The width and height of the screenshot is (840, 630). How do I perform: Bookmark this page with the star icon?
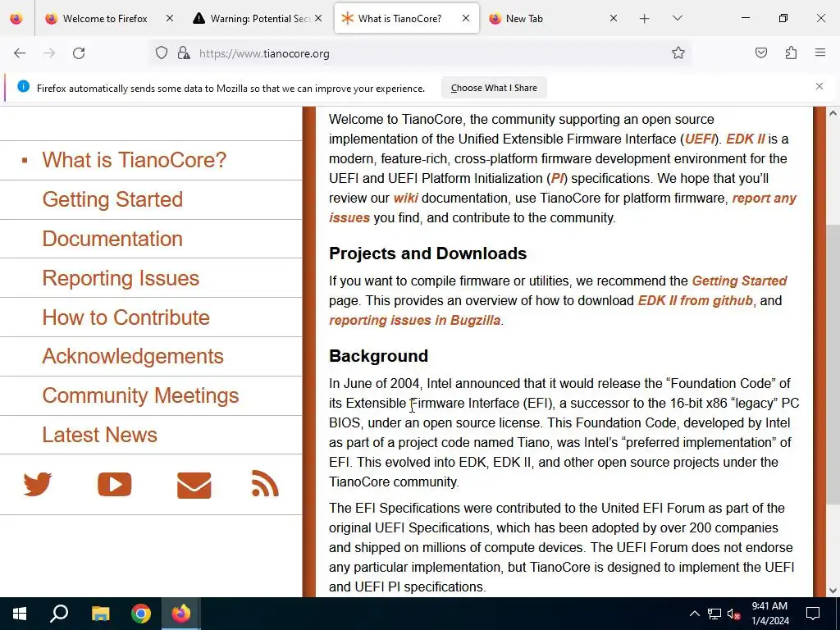pos(678,52)
